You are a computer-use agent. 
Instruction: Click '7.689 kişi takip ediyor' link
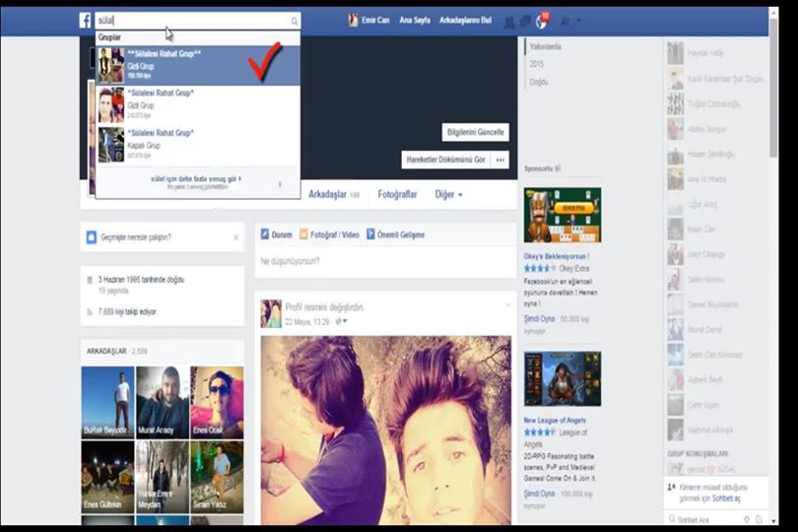click(127, 311)
